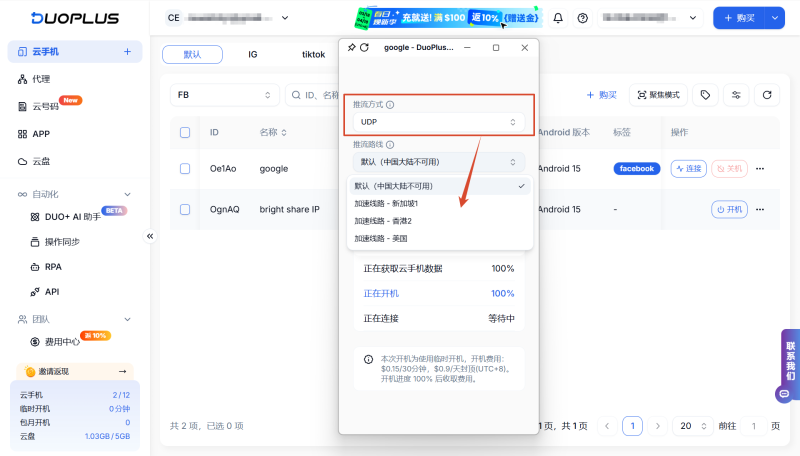Add a cloud phone with plus icon

[127, 52]
